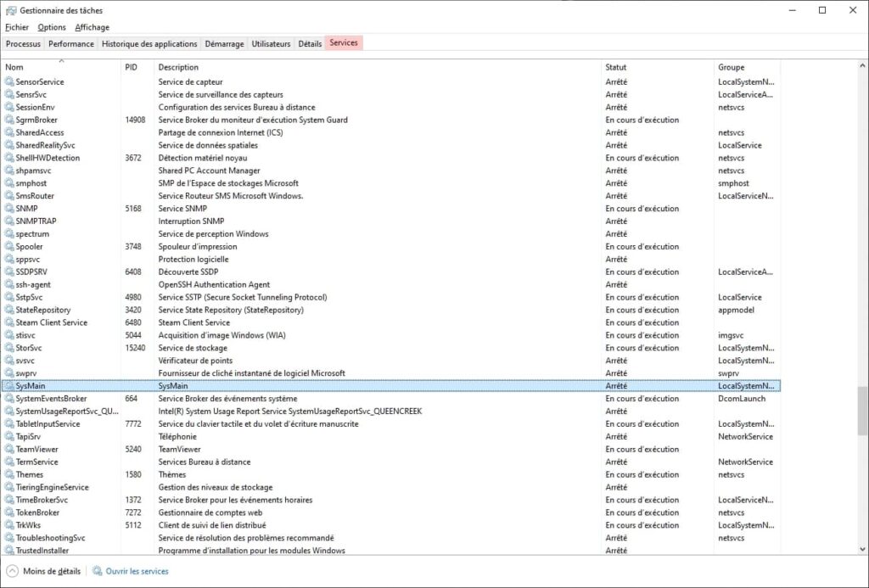Collapse view with Moins de détails arrow
869x588 pixels.
[x=12, y=571]
